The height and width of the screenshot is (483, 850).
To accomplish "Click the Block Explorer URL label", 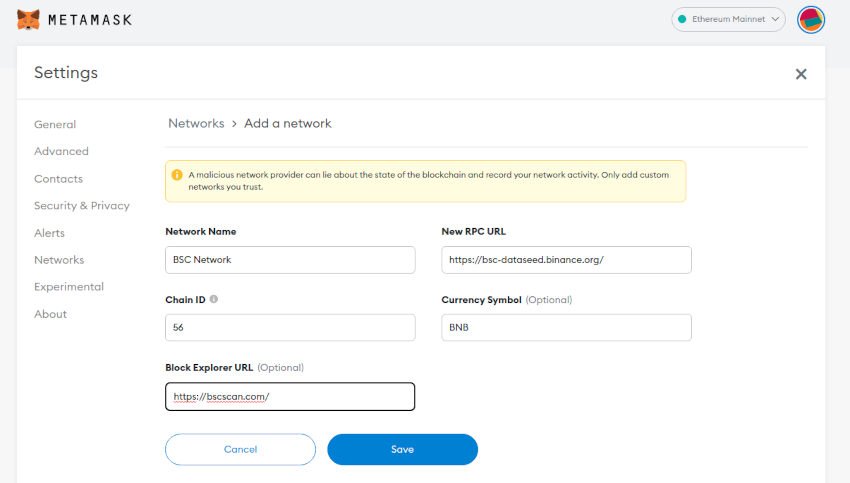I will point(209,368).
